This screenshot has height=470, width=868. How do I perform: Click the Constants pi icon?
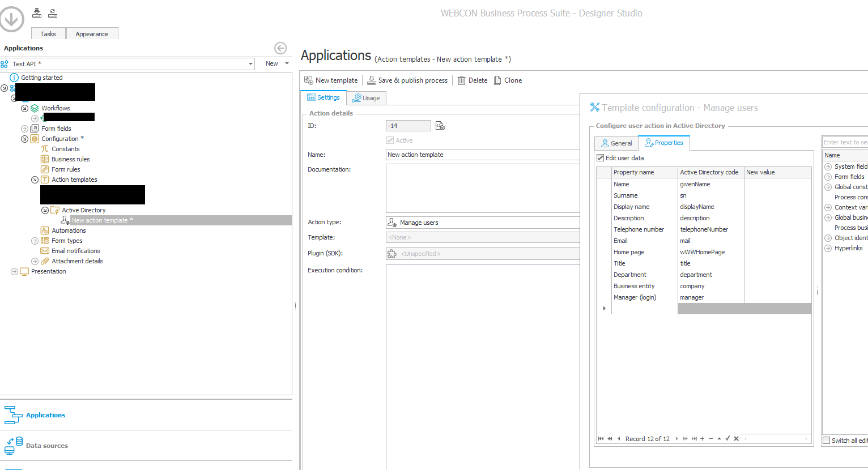45,149
